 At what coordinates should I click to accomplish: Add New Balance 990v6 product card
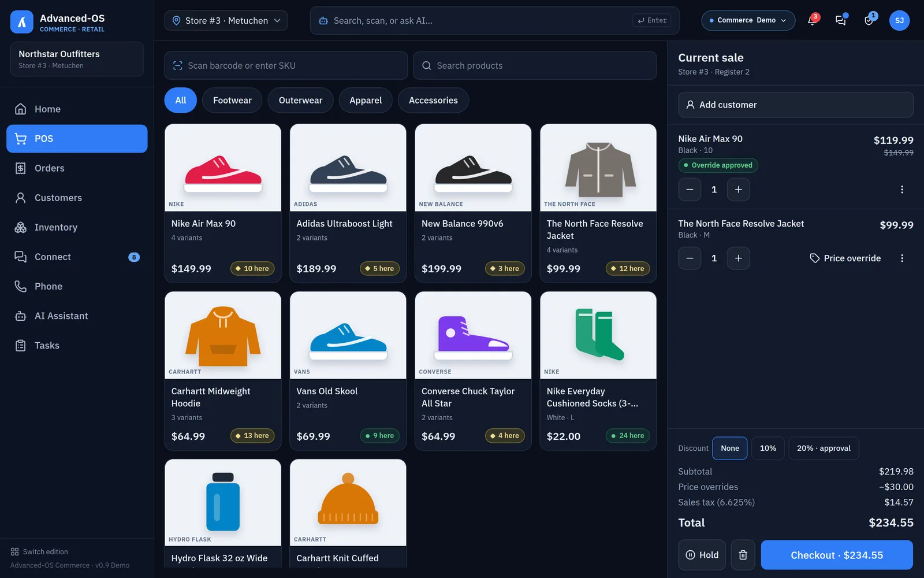(x=473, y=203)
